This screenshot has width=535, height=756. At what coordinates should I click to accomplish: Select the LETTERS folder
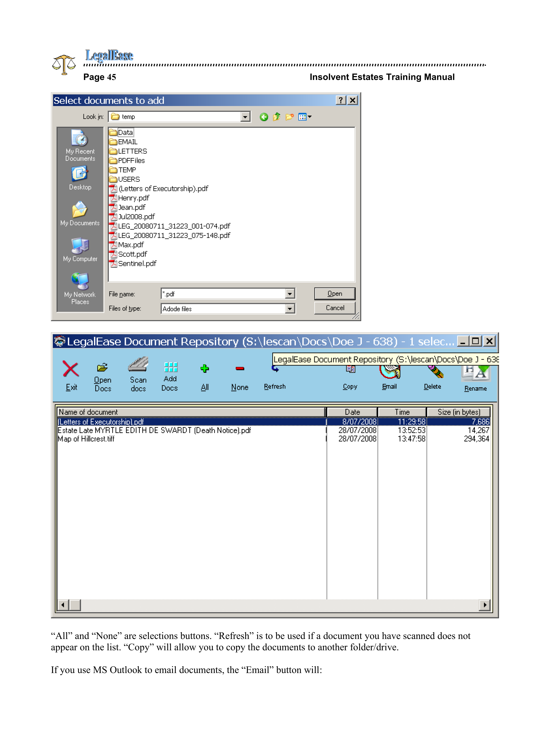coord(128,151)
